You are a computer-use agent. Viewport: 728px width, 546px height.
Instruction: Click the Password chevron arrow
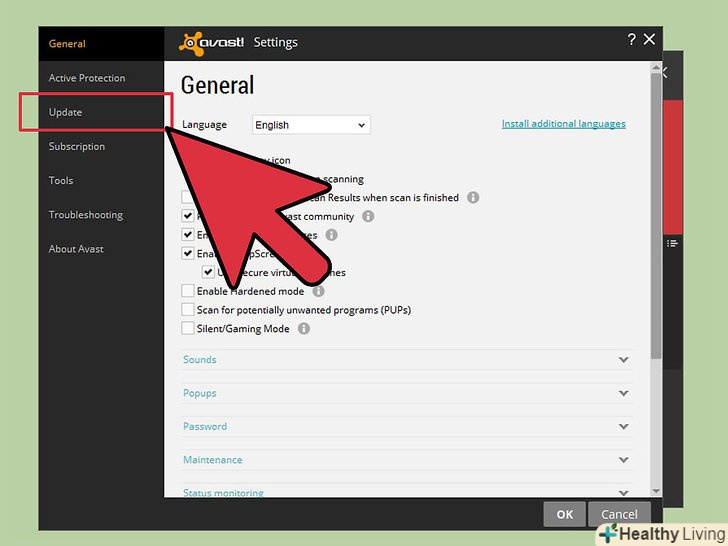[x=624, y=427]
